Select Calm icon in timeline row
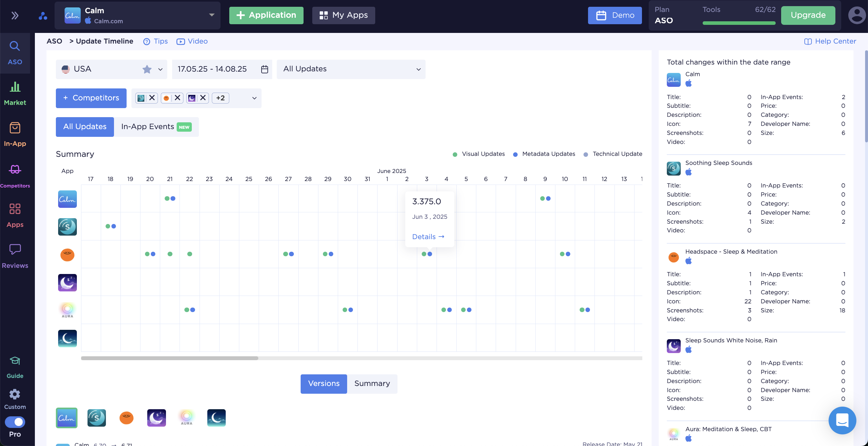The image size is (868, 446). (x=67, y=199)
